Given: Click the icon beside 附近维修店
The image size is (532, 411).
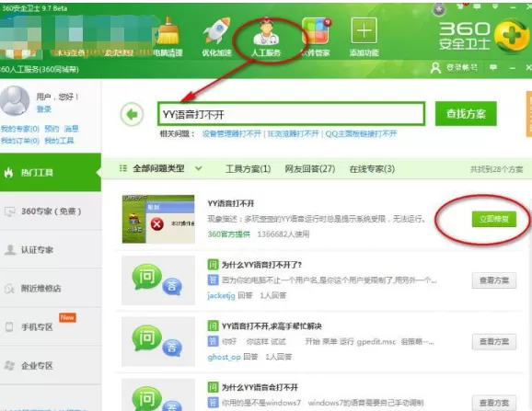Looking at the screenshot, I should pos(9,289).
